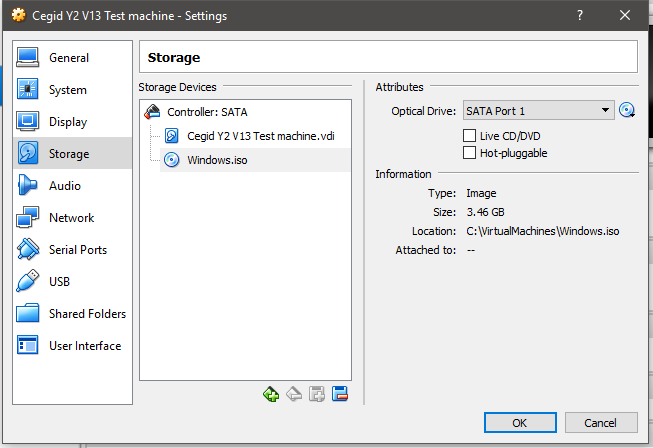The width and height of the screenshot is (653, 448).
Task: Select the USB plug icon
Action: tap(27, 281)
